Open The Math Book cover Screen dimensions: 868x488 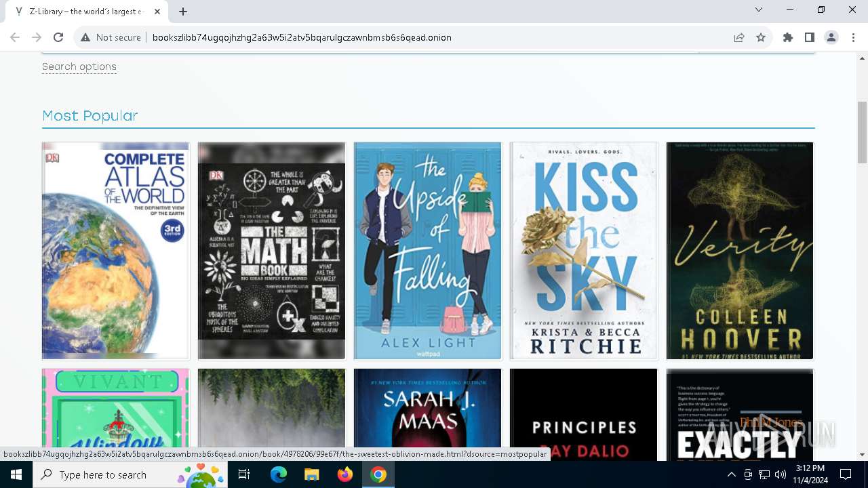(271, 251)
